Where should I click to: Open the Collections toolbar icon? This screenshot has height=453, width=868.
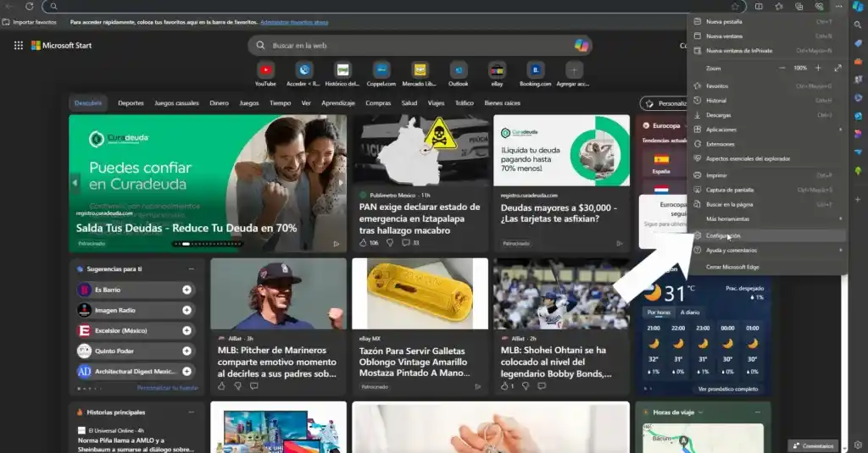(798, 6)
